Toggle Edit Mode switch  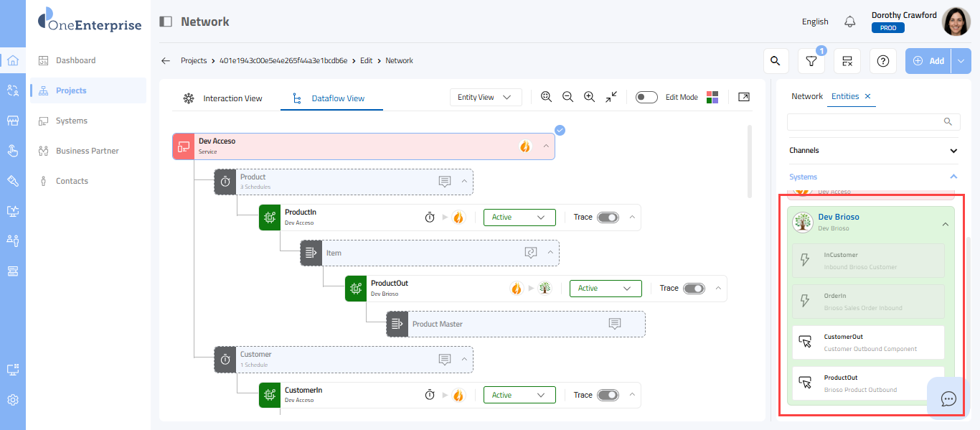[646, 97]
